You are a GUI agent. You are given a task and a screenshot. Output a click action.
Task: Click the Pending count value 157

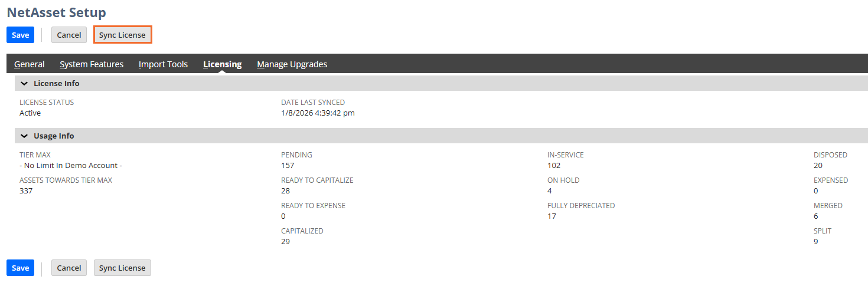(288, 166)
